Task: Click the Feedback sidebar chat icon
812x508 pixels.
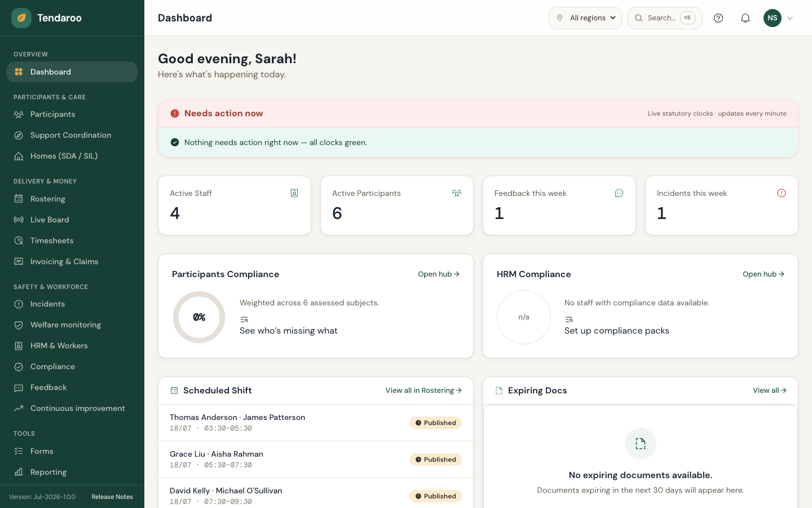Action: [19, 387]
